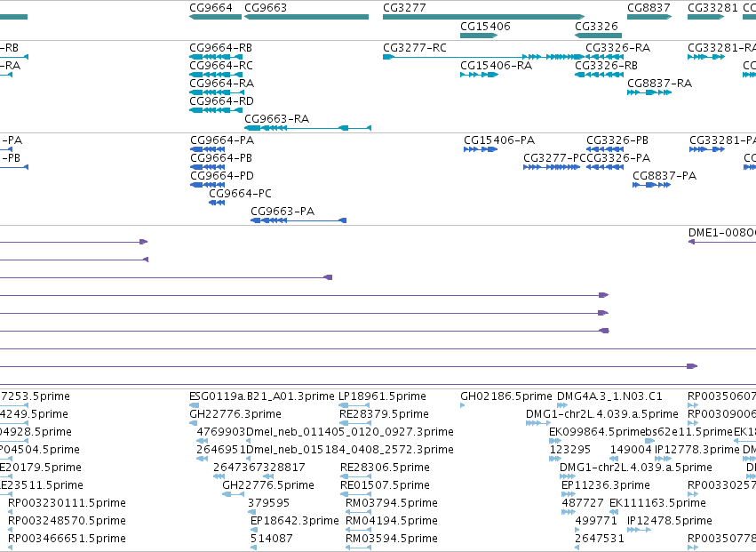
Task: Open the CG3326 gene feature
Action: tap(599, 36)
